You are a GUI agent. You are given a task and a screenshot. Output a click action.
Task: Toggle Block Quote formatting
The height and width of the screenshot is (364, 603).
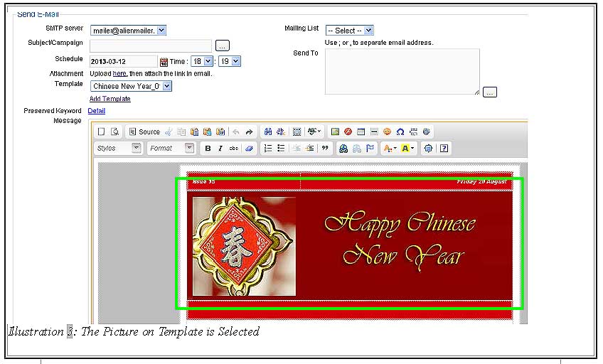[325, 149]
